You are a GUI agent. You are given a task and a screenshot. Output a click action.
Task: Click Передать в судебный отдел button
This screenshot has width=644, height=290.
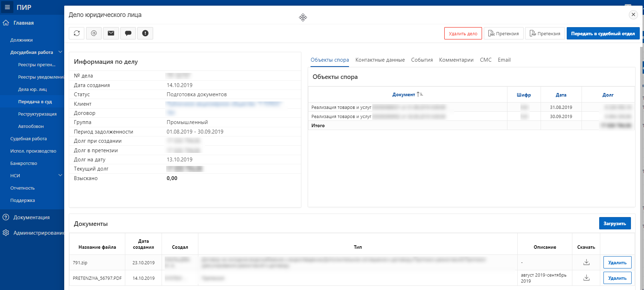[603, 33]
